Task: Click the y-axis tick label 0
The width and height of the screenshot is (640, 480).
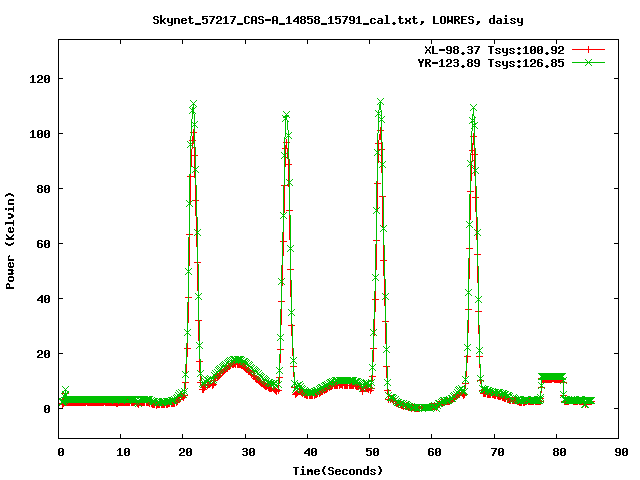Action: (47, 409)
